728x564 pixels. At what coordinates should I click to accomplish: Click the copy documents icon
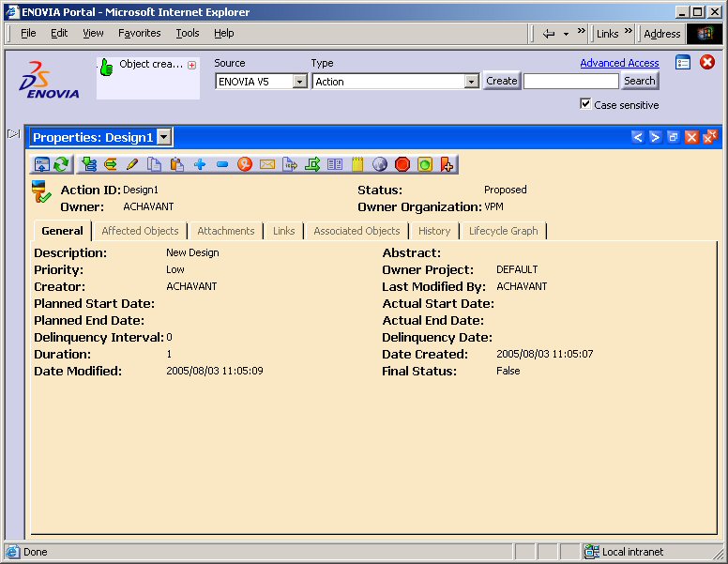point(154,164)
